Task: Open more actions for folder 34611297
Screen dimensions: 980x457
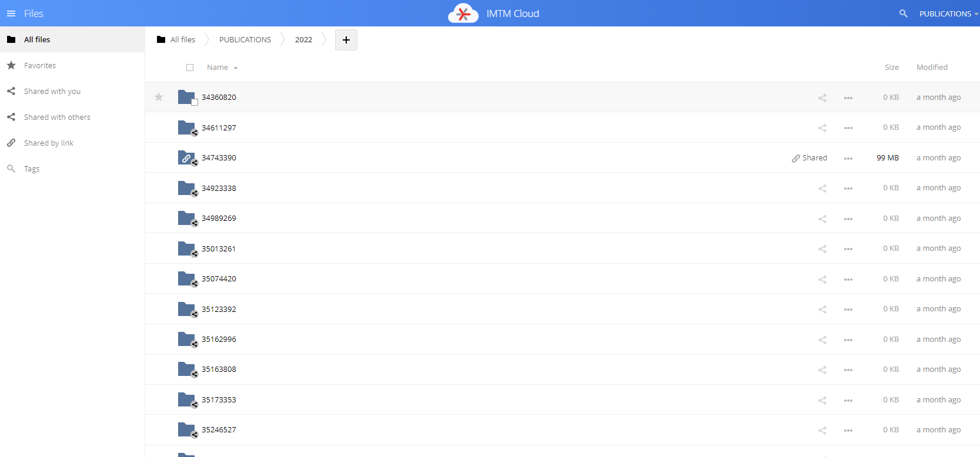Action: click(848, 128)
